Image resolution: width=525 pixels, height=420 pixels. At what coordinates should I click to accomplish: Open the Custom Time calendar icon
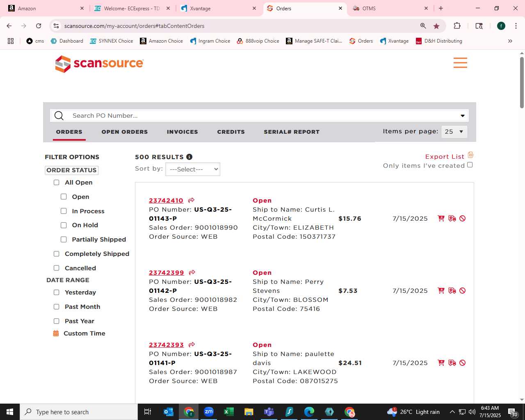pyautogui.click(x=56, y=333)
